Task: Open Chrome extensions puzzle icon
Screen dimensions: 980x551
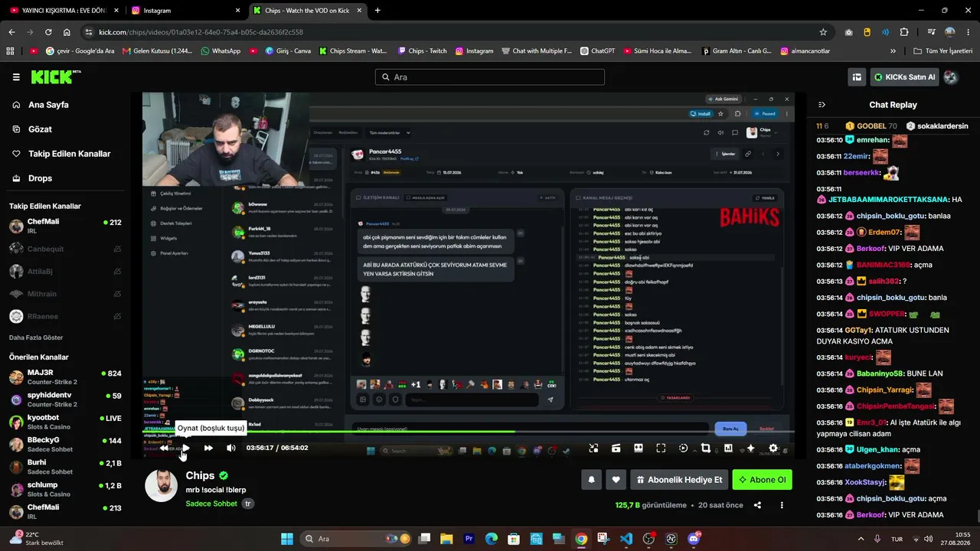Action: [904, 32]
